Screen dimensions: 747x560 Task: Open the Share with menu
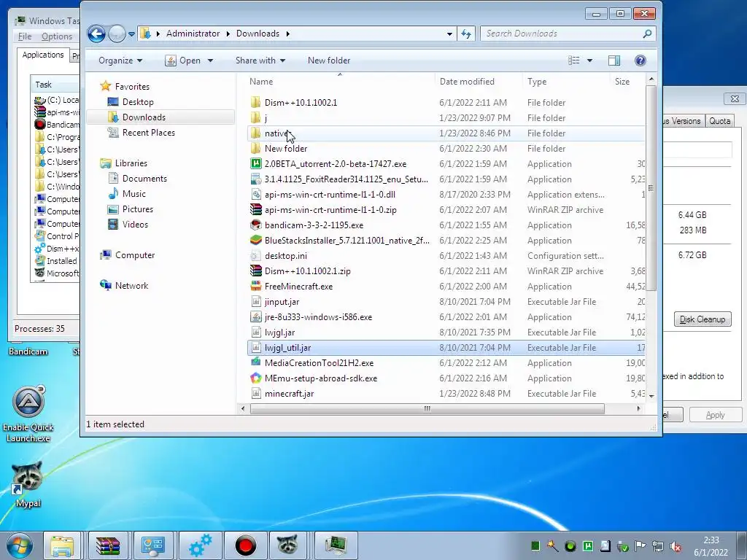260,61
